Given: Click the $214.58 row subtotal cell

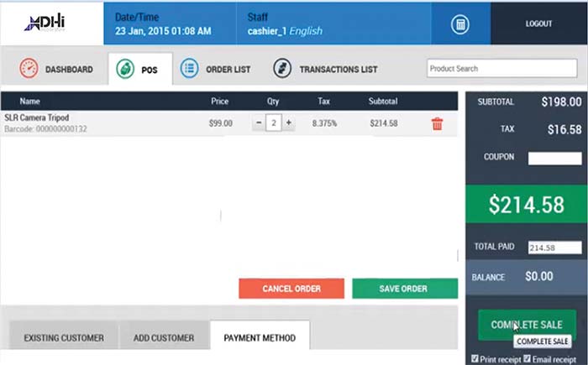Looking at the screenshot, I should pos(384,123).
